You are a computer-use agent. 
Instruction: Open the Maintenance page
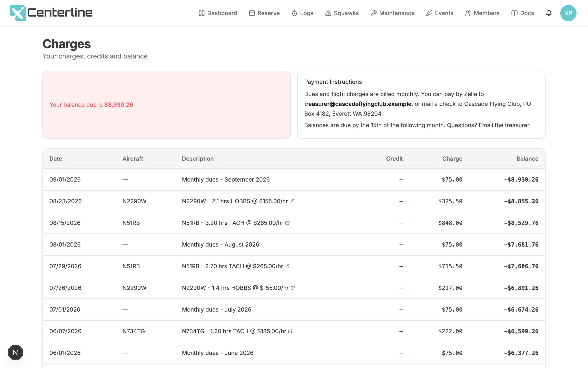(x=392, y=13)
